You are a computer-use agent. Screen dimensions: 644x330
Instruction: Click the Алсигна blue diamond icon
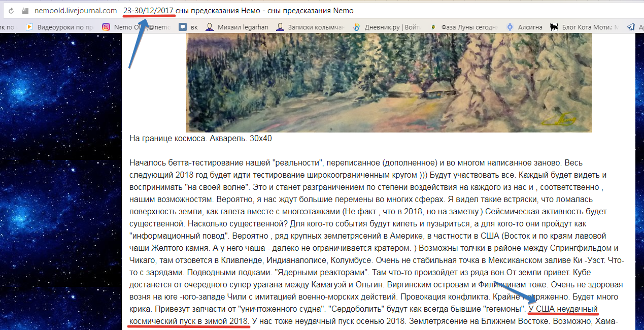510,27
